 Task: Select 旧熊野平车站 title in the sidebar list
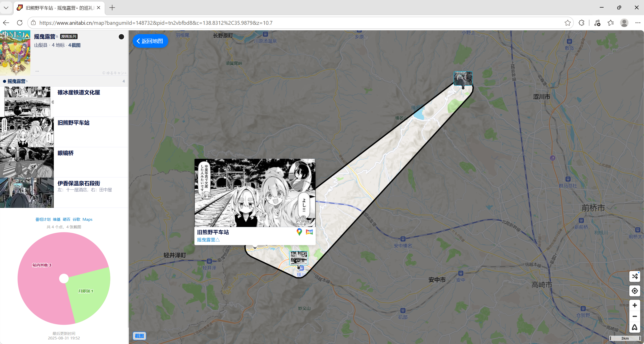click(74, 123)
